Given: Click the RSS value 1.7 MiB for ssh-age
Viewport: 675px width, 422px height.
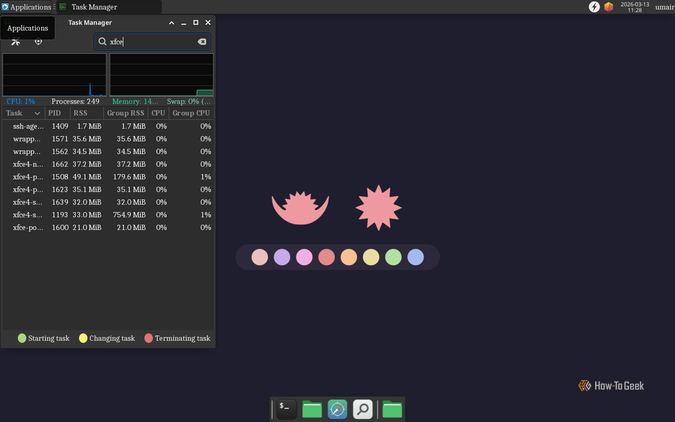Looking at the screenshot, I should pyautogui.click(x=89, y=126).
